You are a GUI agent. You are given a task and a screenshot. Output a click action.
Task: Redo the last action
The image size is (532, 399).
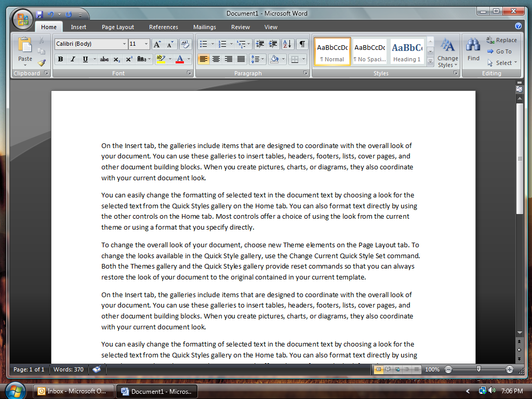click(69, 14)
